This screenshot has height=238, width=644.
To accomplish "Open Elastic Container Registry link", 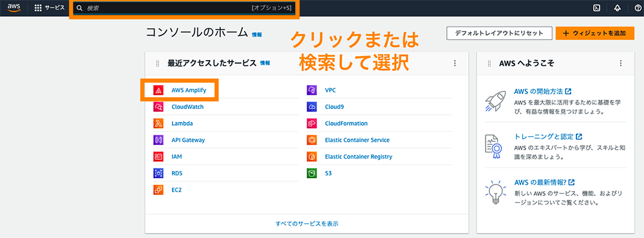I will pyautogui.click(x=358, y=157).
